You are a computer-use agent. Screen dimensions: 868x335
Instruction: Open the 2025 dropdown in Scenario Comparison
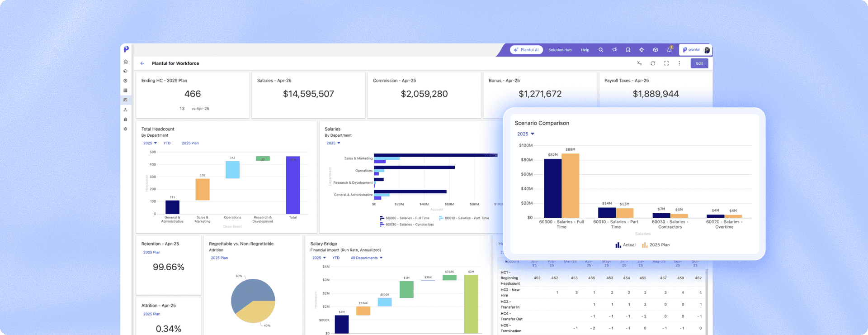[526, 134]
